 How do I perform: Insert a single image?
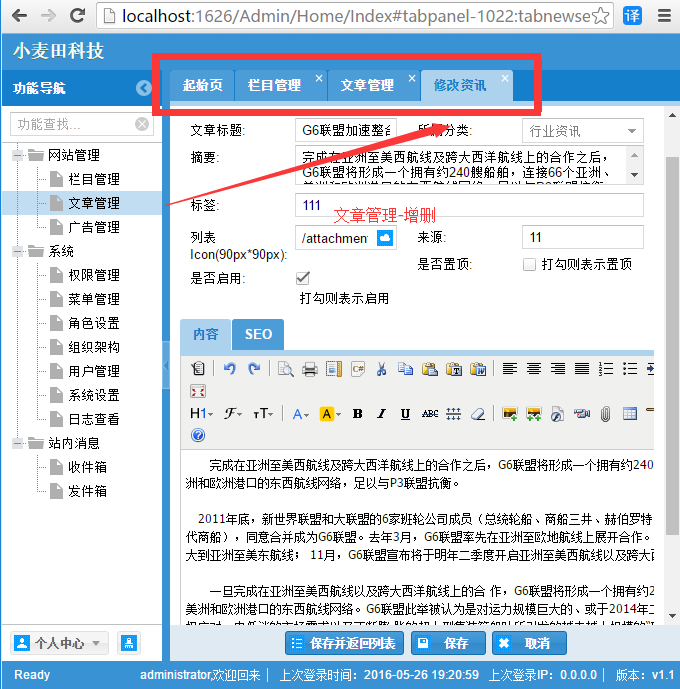(x=510, y=413)
